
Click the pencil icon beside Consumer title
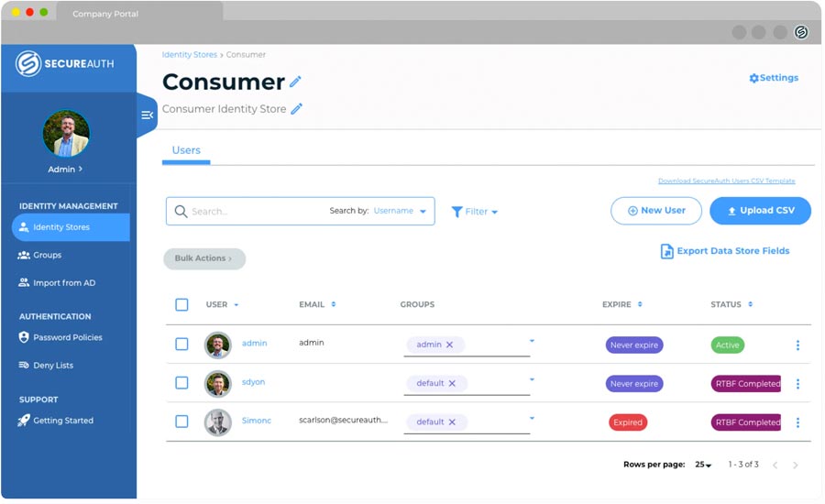(x=295, y=82)
